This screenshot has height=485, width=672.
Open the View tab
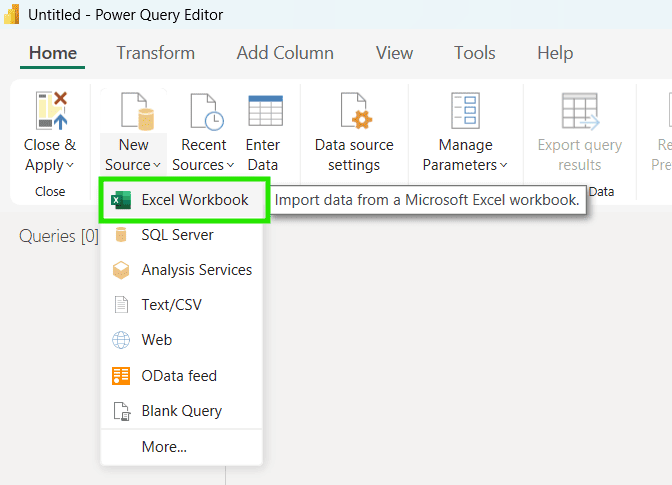(x=394, y=53)
